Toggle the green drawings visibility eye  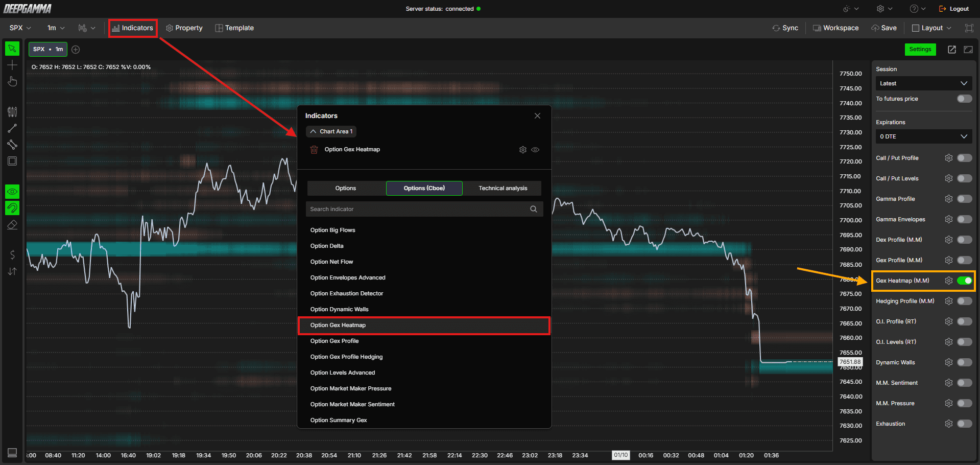(x=12, y=192)
